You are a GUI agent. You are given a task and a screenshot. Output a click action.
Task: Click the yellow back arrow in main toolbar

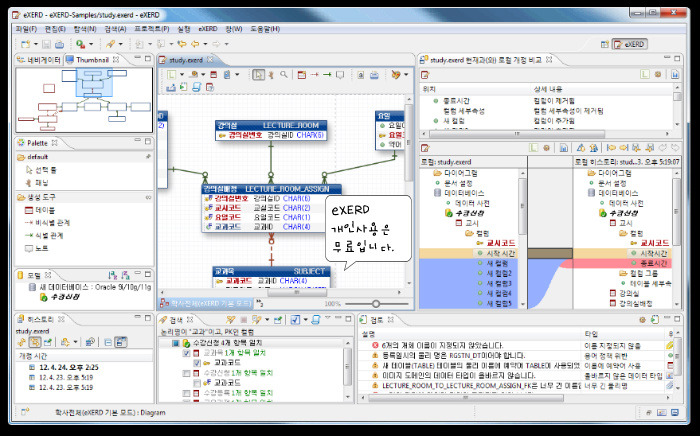[x=195, y=44]
